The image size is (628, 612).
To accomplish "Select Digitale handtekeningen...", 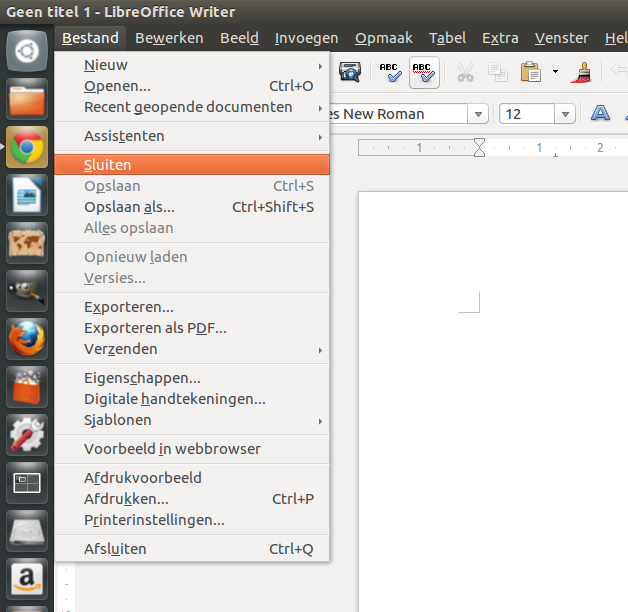I will (x=192, y=399).
